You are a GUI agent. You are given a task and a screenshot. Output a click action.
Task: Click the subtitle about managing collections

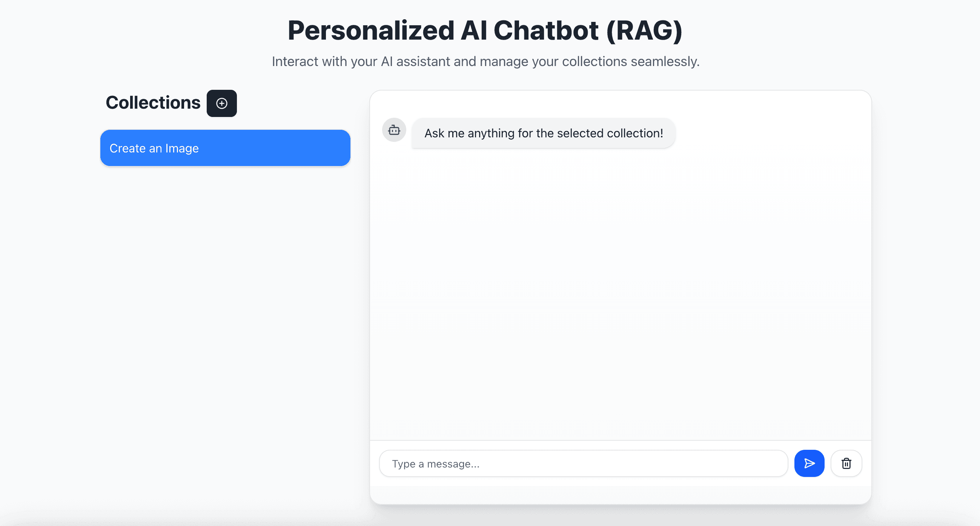(x=485, y=61)
